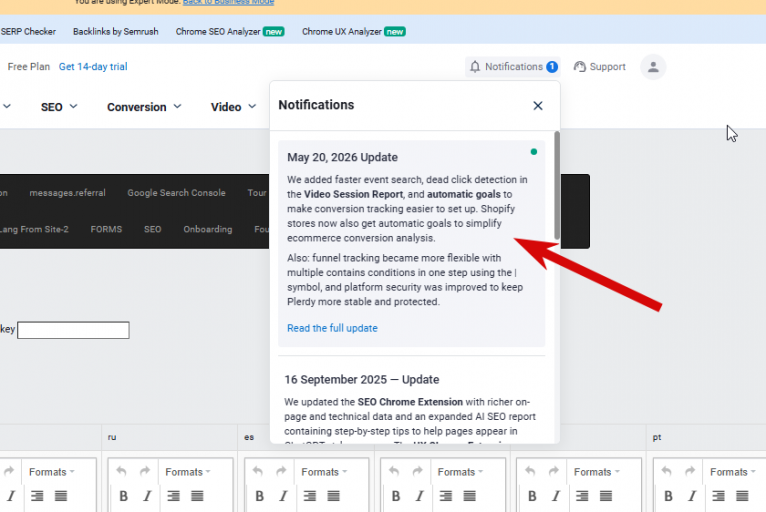The height and width of the screenshot is (512, 766).
Task: Toggle italic in the ru editor
Action: (148, 496)
